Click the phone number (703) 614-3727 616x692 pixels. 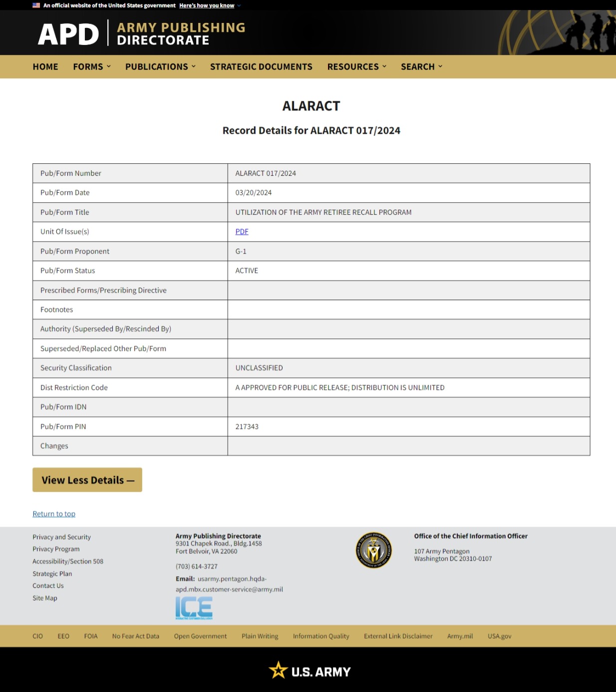coord(197,567)
